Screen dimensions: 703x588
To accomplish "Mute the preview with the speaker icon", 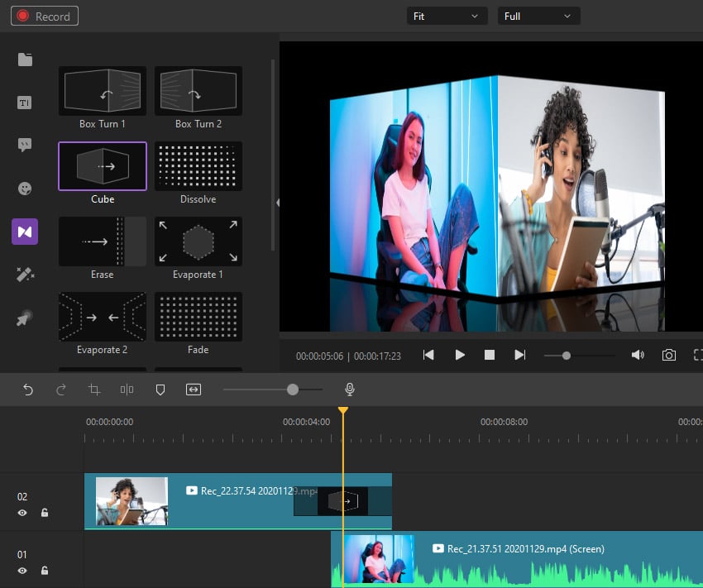I will [x=638, y=355].
